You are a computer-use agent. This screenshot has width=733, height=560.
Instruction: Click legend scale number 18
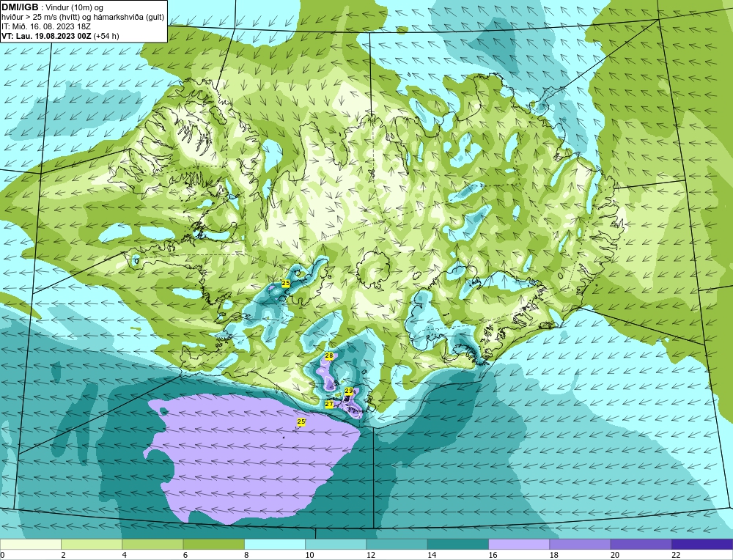[x=553, y=556]
